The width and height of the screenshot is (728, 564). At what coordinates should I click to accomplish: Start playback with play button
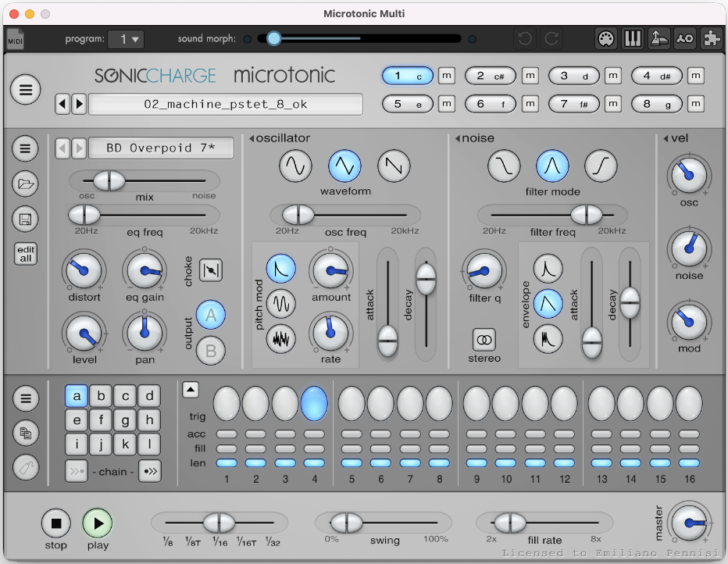pyautogui.click(x=98, y=523)
